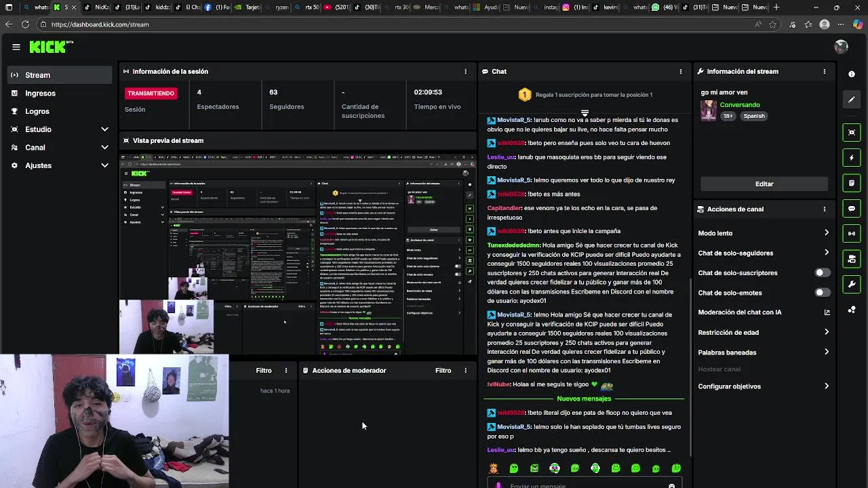Screen dimensions: 868x488
Task: Open options menu for Información del stream
Action: click(x=825, y=71)
